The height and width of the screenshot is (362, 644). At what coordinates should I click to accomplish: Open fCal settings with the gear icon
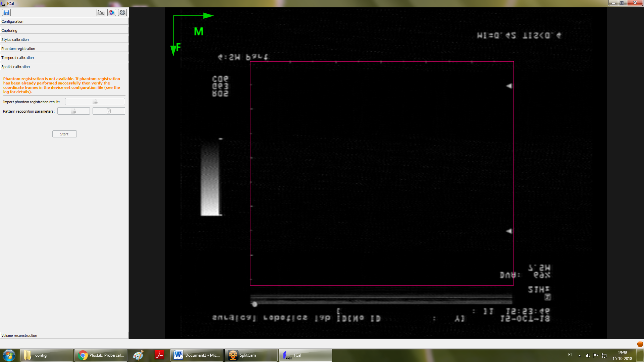click(x=122, y=12)
